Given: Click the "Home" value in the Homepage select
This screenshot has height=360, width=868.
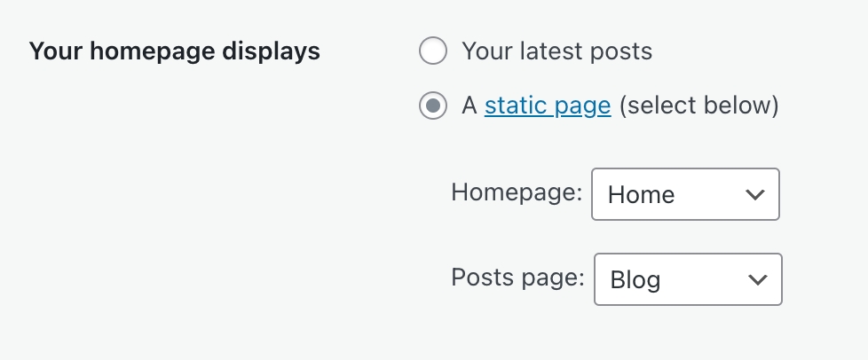Looking at the screenshot, I should [x=641, y=195].
